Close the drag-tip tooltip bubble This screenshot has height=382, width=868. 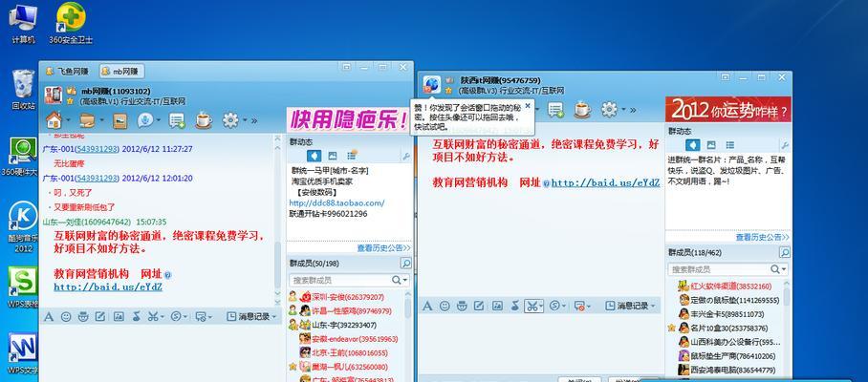point(528,104)
